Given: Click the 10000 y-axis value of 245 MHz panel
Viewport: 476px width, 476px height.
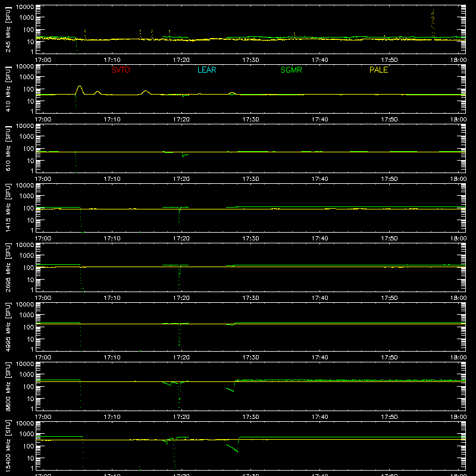Looking at the screenshot, I should click(25, 7).
